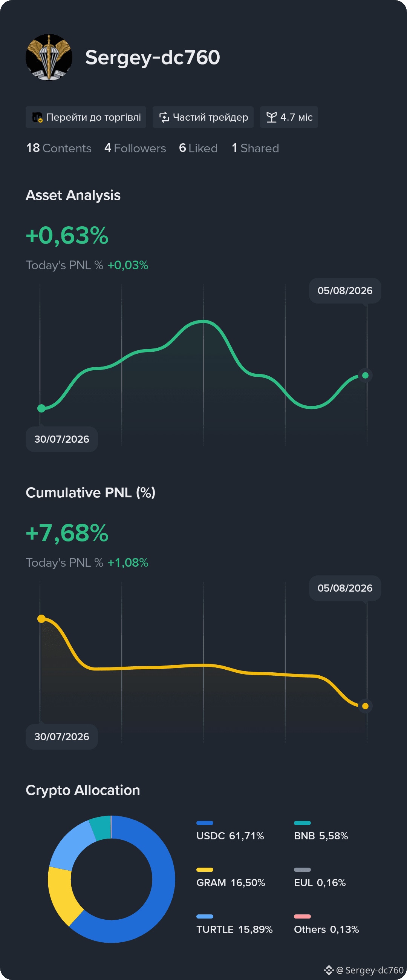Open the 6 Liked section
The width and height of the screenshot is (407, 980).
[x=198, y=148]
